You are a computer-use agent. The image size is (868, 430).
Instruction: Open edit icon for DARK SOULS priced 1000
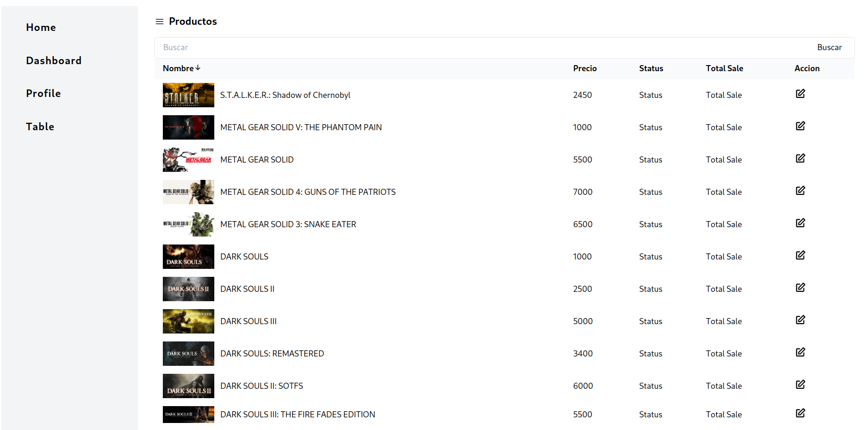[x=800, y=255]
